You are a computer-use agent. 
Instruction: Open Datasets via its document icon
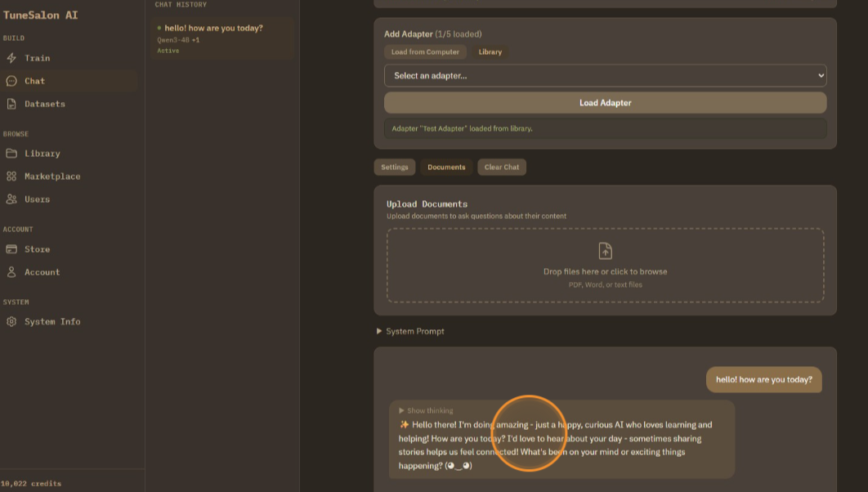pyautogui.click(x=11, y=104)
